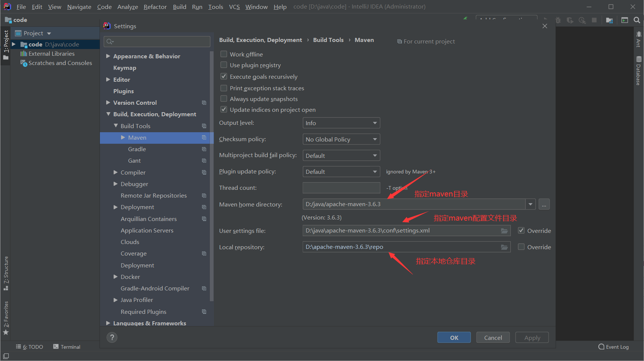The height and width of the screenshot is (361, 644).
Task: Click the Settings search field
Action: click(x=157, y=42)
